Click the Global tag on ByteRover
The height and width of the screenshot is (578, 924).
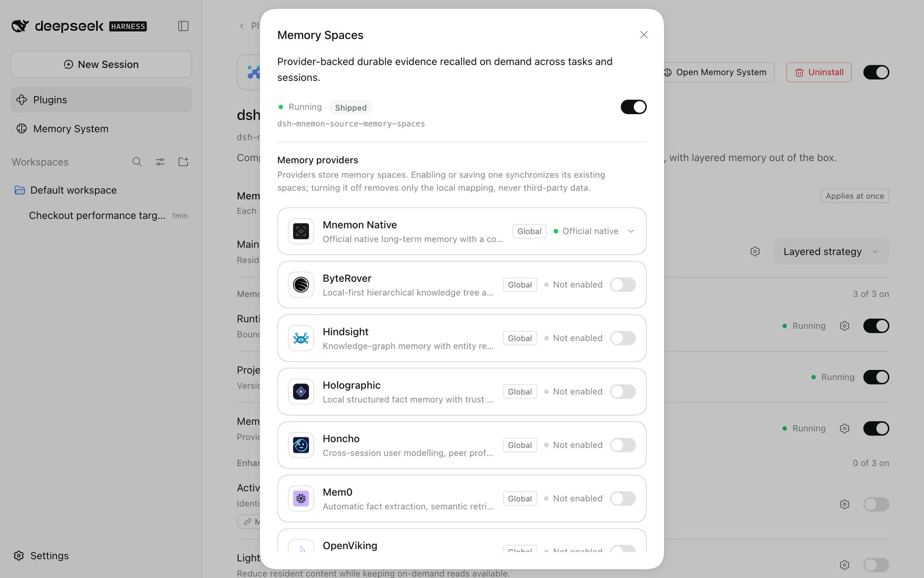point(520,285)
